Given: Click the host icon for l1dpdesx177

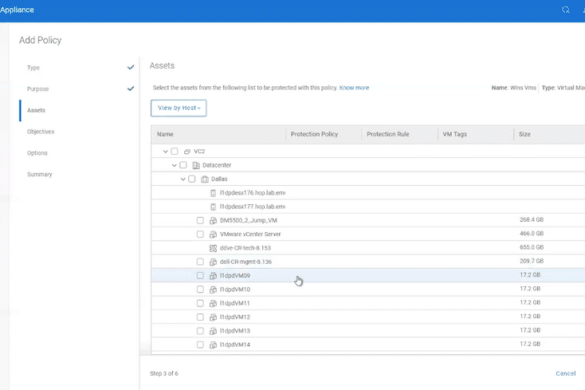Looking at the screenshot, I should [x=213, y=207].
